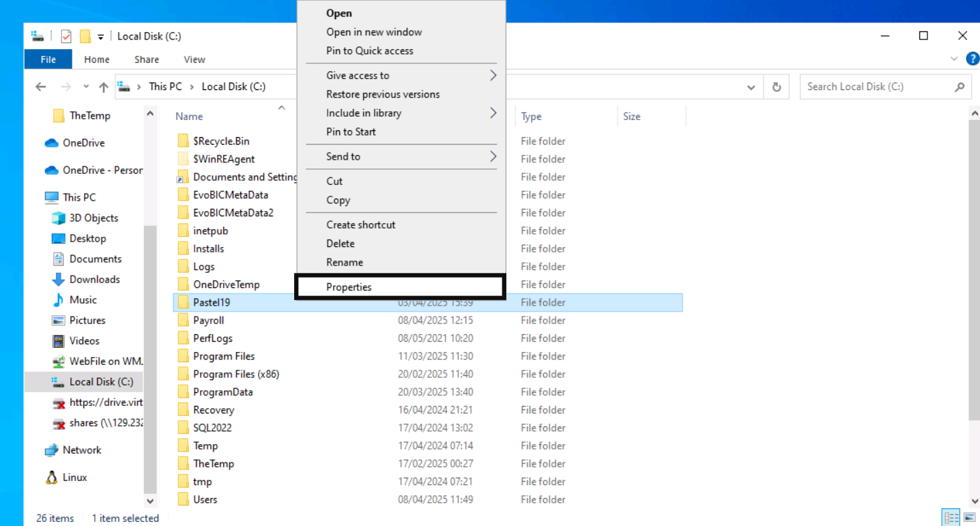Expand the Give access to submenu
Image resolution: width=980 pixels, height=526 pixels.
(x=493, y=76)
